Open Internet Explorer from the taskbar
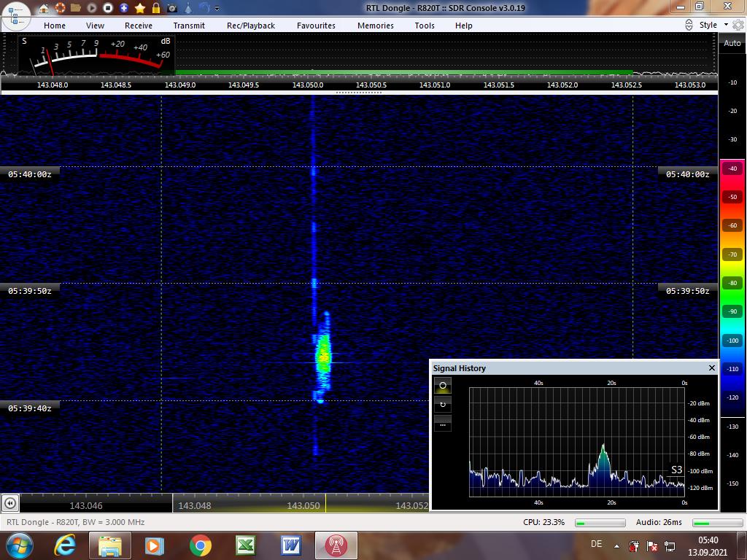The height and width of the screenshot is (560, 747). [65, 545]
